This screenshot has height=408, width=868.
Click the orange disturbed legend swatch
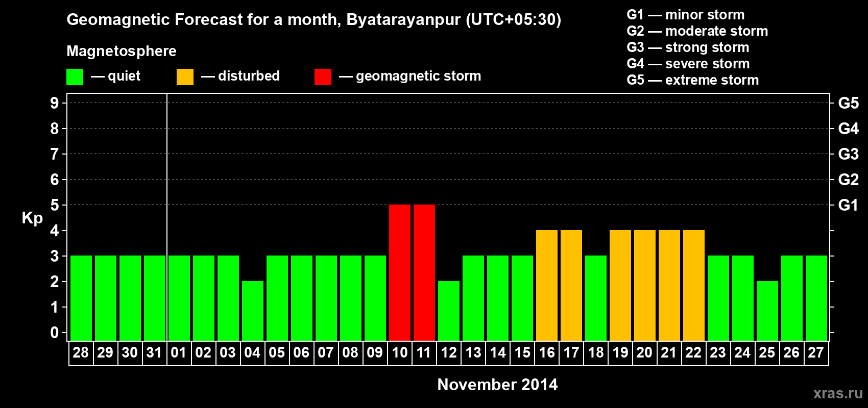coord(185,77)
